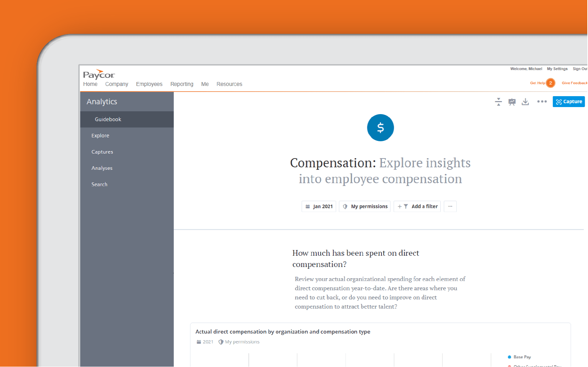Image resolution: width=588 pixels, height=367 pixels.
Task: Select the 2021 date chip under the compensation chart title
Action: (205, 342)
